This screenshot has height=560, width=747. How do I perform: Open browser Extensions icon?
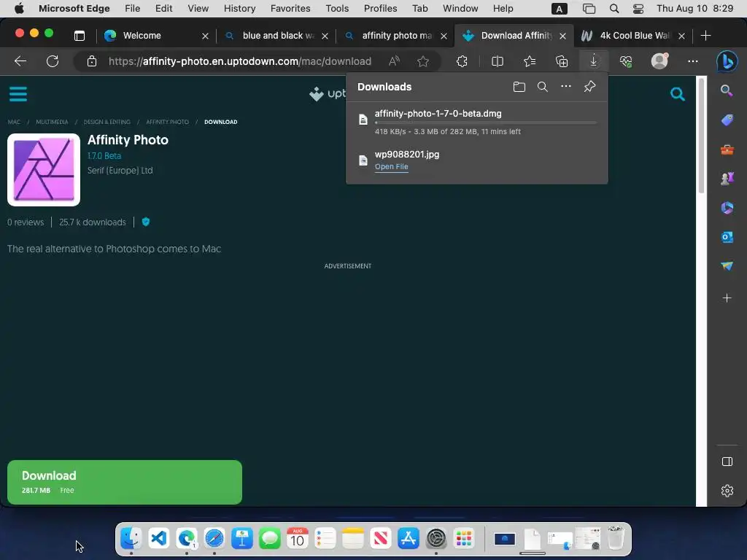point(462,61)
